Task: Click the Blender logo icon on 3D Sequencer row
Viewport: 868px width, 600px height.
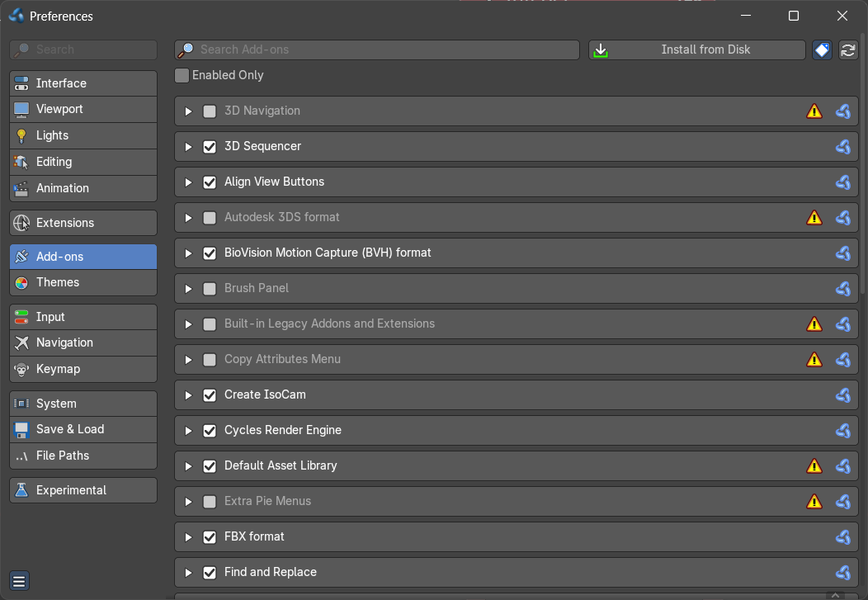Action: pos(843,147)
